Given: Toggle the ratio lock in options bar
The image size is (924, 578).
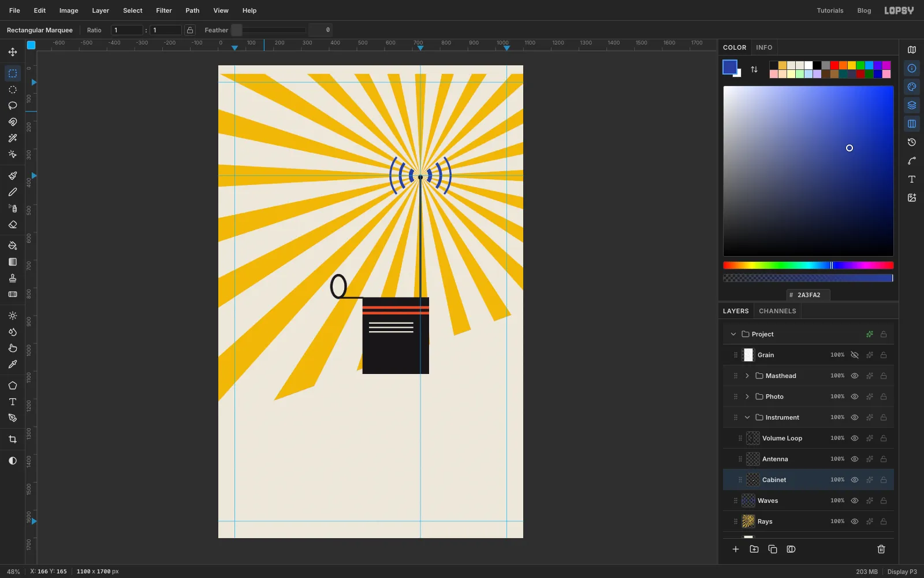Looking at the screenshot, I should [x=190, y=30].
